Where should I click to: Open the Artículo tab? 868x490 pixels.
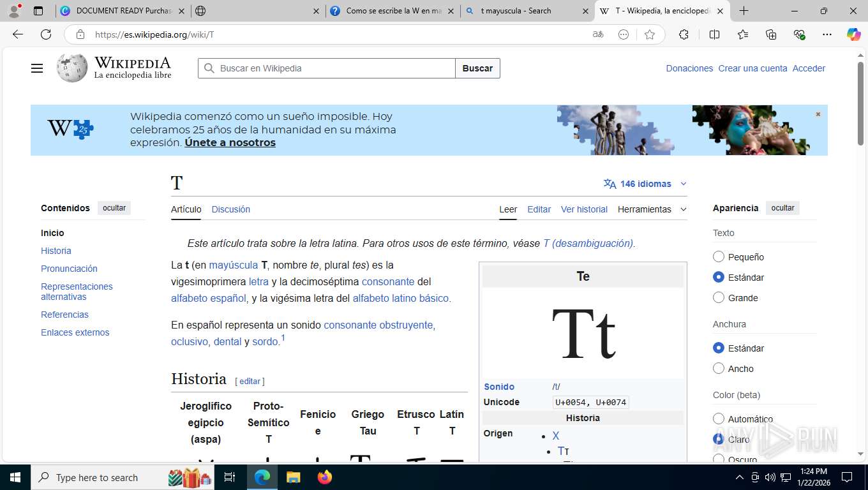tap(186, 209)
